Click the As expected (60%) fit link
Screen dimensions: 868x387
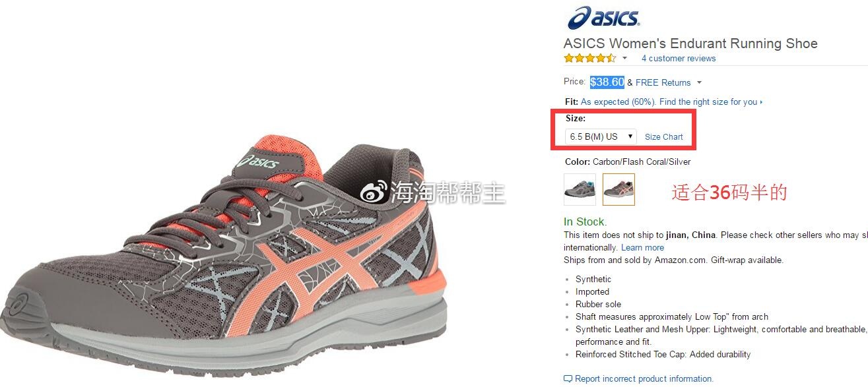coord(618,102)
